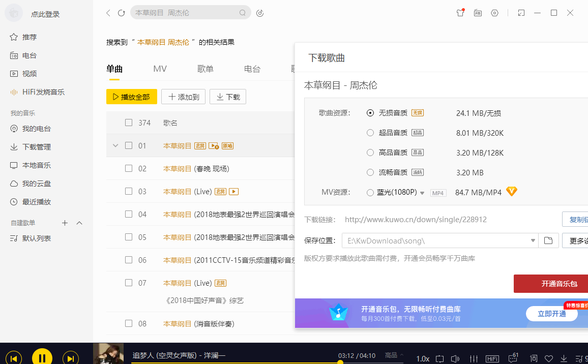
Task: Open the settings gear icon
Action: coord(494,13)
